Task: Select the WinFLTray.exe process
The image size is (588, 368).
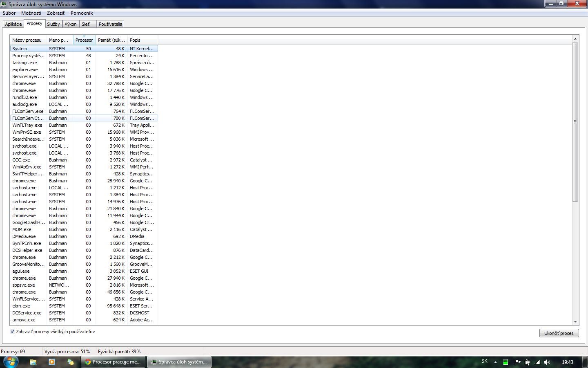Action: coord(84,125)
